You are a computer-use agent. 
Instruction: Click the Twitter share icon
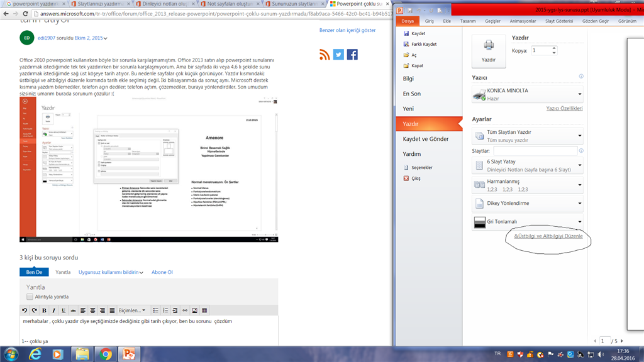point(338,55)
